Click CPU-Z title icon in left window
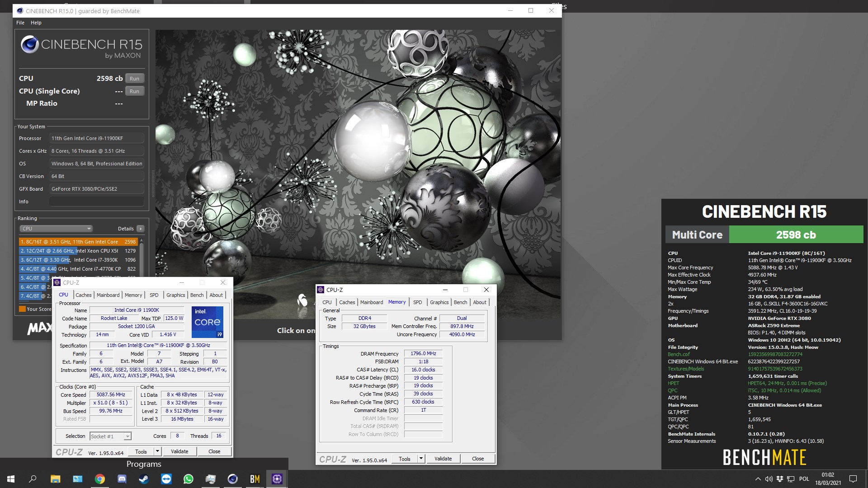 (x=57, y=283)
